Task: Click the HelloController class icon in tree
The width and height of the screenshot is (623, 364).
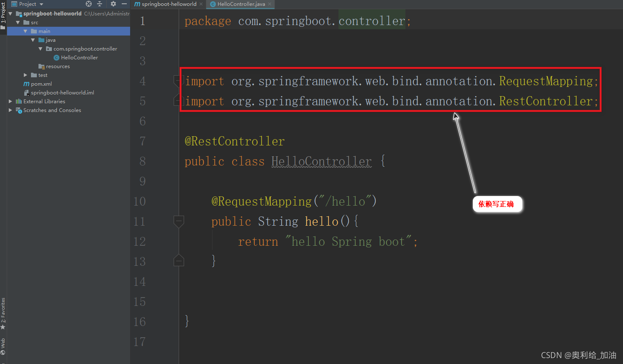Action: click(x=56, y=58)
